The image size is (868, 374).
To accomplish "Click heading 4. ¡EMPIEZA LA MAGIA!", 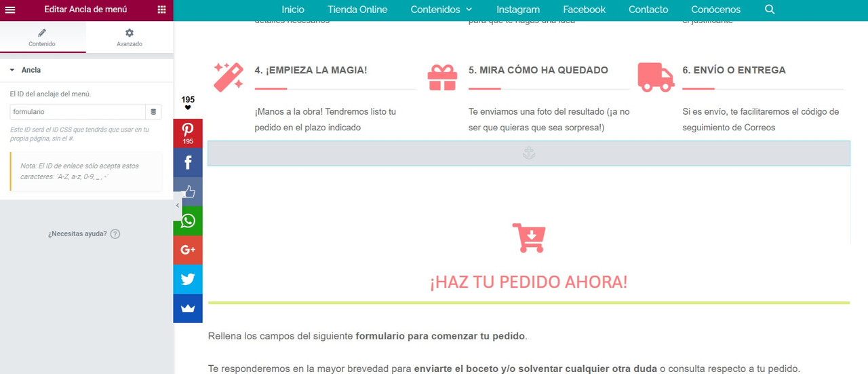I will coord(311,70).
